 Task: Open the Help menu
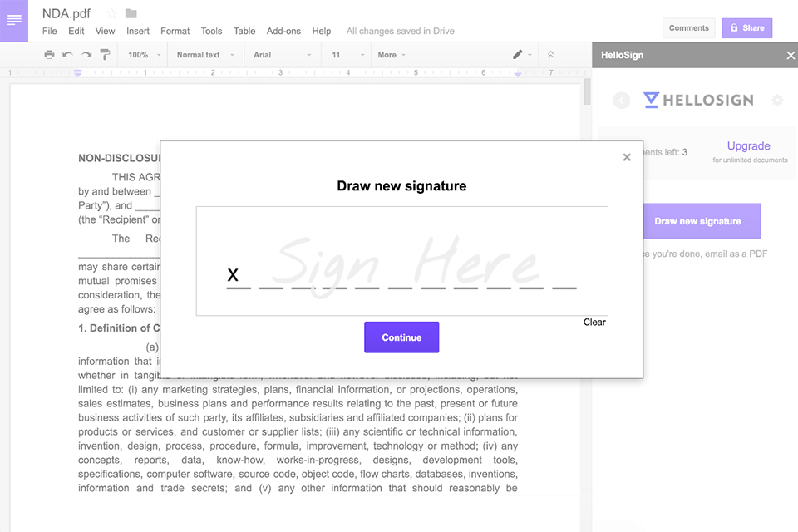pos(321,31)
